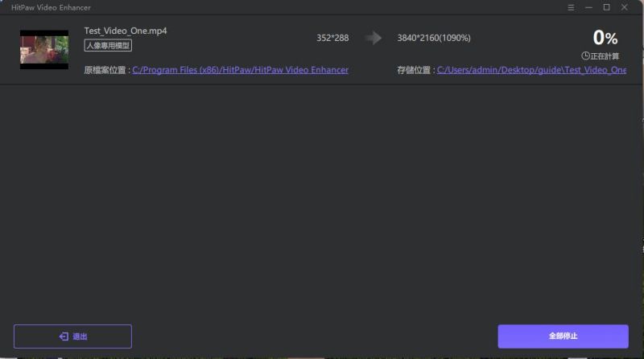
Task: Click the 人像專用模型 model tag
Action: point(108,45)
